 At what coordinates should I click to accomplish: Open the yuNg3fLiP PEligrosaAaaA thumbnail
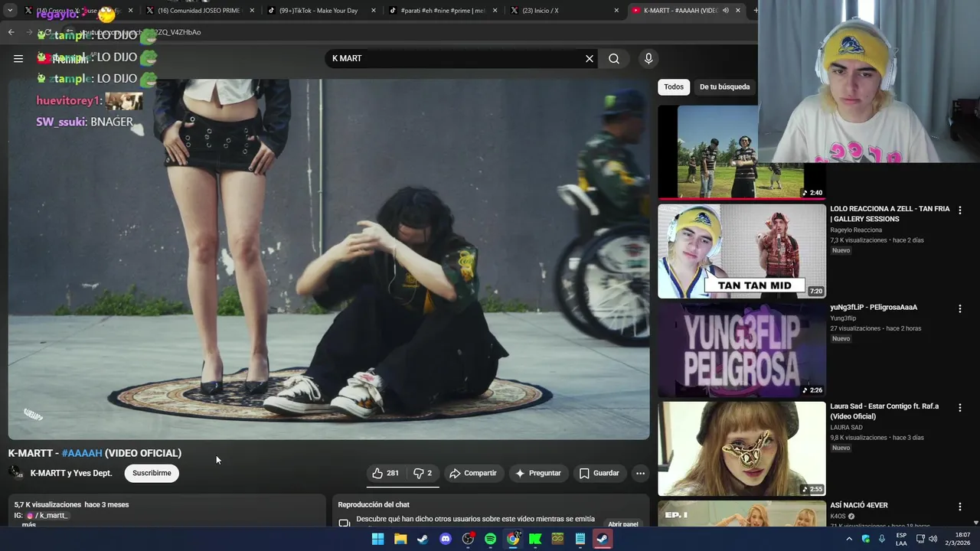pyautogui.click(x=742, y=350)
